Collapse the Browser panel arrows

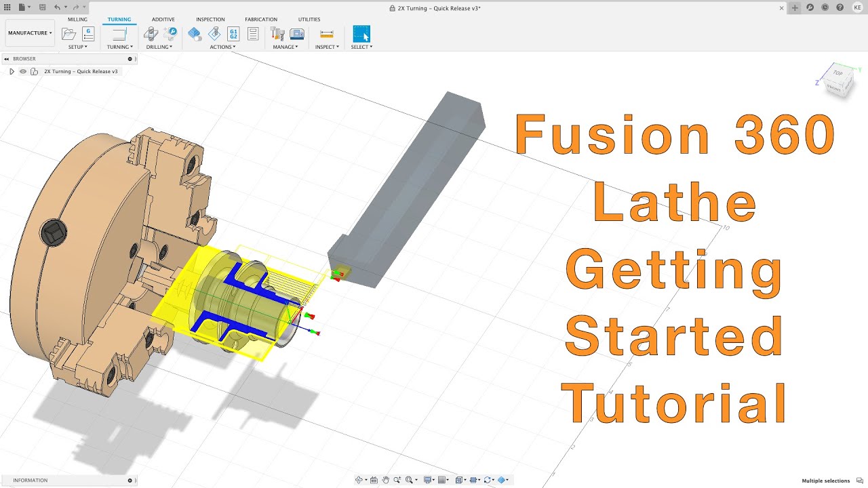point(7,59)
